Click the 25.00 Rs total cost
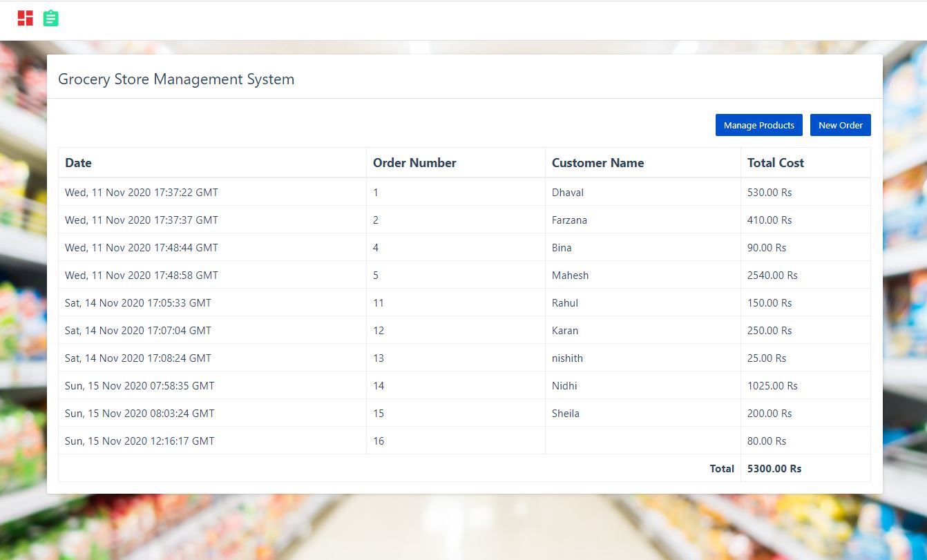The width and height of the screenshot is (927, 560). pyautogui.click(x=767, y=358)
